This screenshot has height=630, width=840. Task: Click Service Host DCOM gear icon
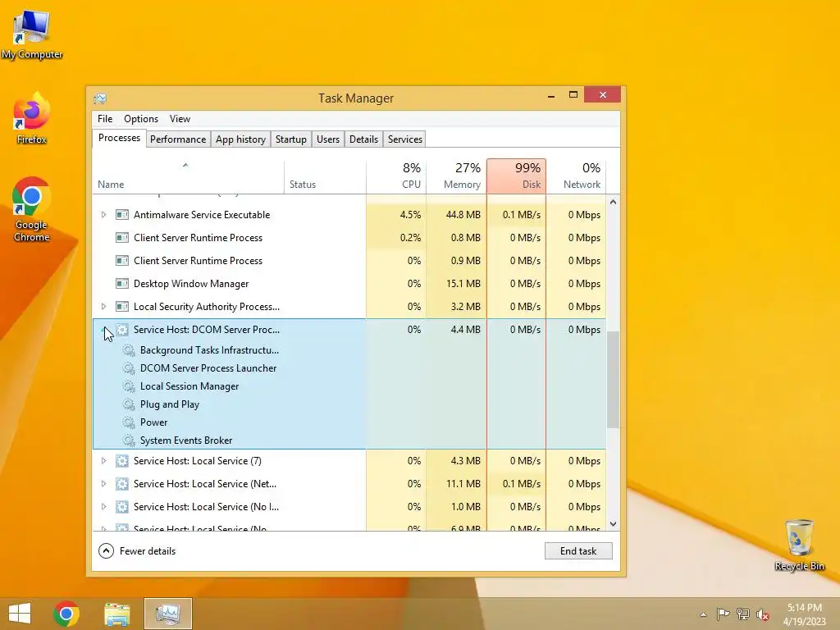(x=122, y=330)
